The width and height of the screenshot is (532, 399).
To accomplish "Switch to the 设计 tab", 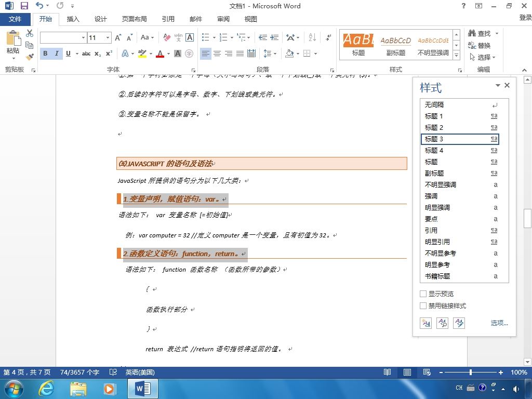I will [x=100, y=19].
